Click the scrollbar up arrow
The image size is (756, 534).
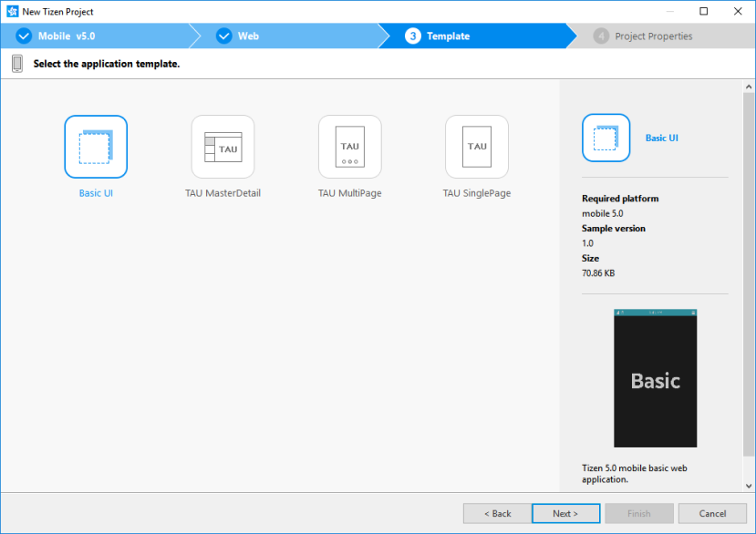point(748,86)
